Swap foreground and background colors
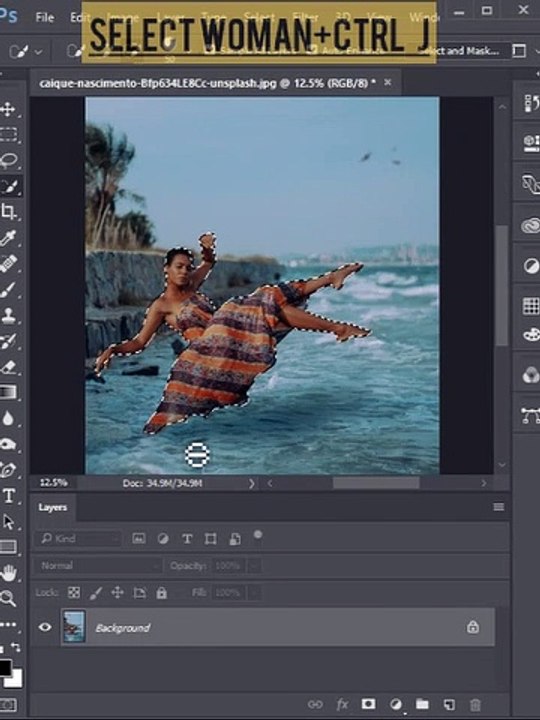 point(15,647)
